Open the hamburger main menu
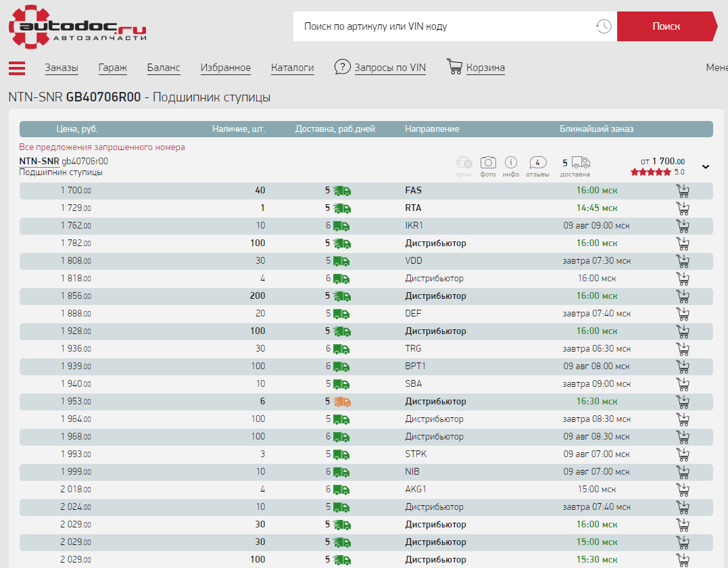Screen dimensions: 728x568 point(17,68)
